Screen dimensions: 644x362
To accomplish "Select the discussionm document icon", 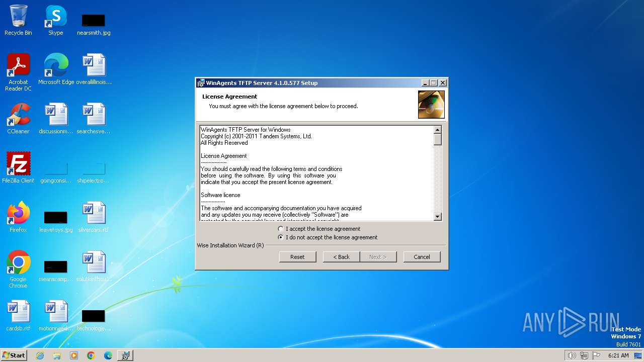I will [56, 119].
